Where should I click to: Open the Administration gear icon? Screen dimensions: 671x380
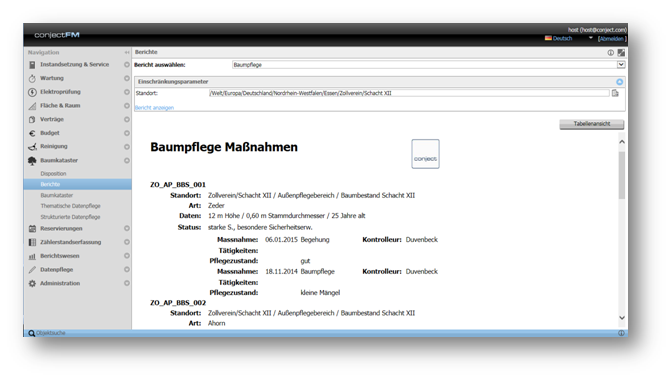point(32,283)
